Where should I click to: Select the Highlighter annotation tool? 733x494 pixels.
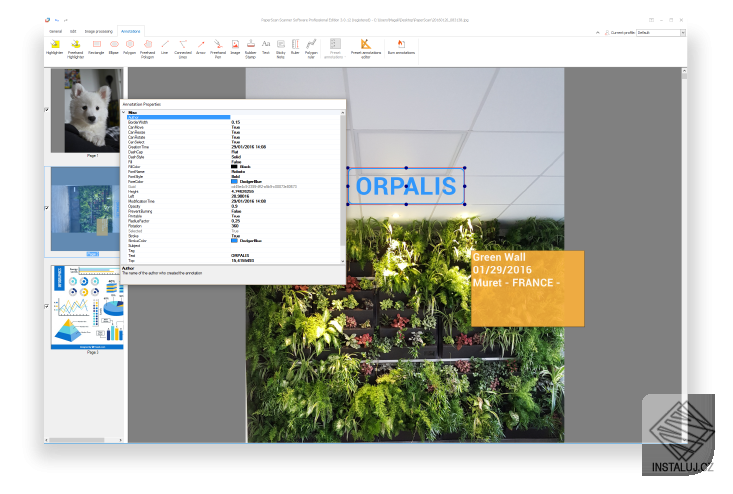tap(55, 47)
